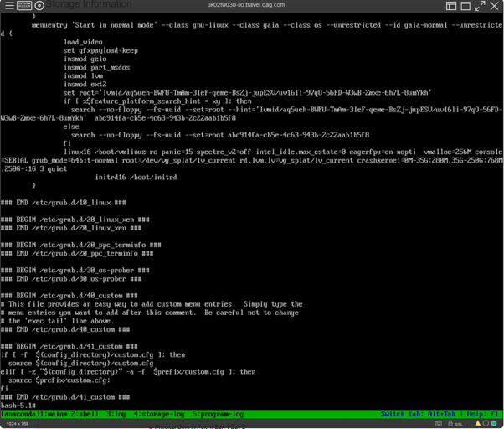Click the 1024 x 768 resolution label
This screenshot has height=429, width=504.
coord(18,424)
